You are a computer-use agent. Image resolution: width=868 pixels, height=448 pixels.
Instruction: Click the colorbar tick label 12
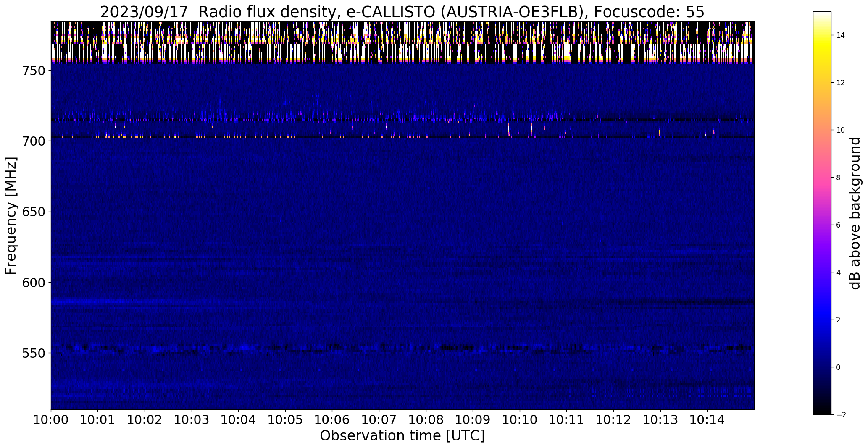841,83
